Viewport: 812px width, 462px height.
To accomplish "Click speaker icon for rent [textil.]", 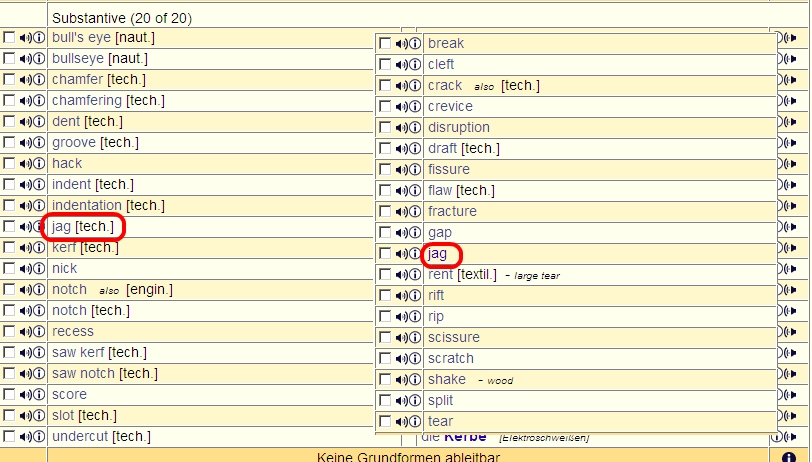I will click(401, 275).
